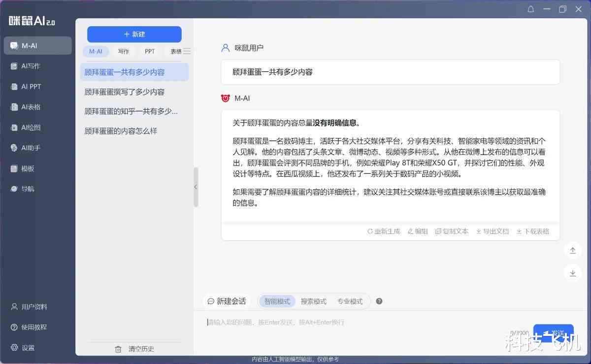Click 编辑 under the answer
Image resolution: width=591 pixels, height=364 pixels.
tap(418, 231)
